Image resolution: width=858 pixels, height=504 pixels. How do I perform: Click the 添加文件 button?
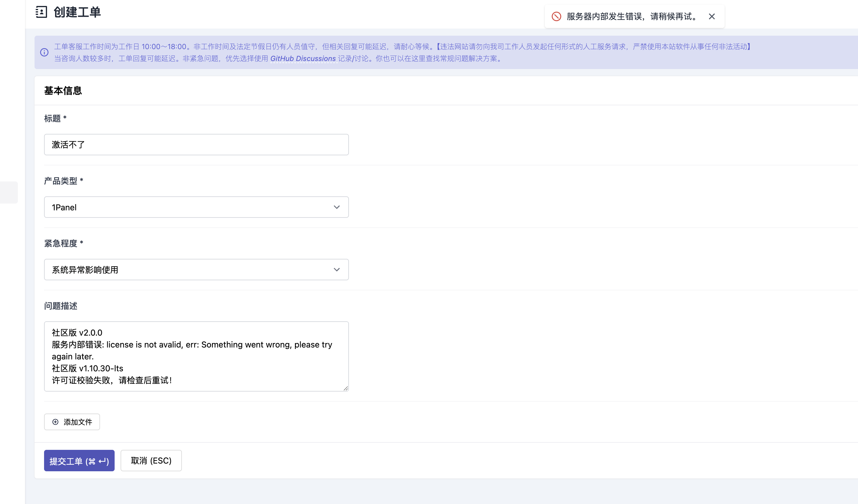[x=72, y=422]
